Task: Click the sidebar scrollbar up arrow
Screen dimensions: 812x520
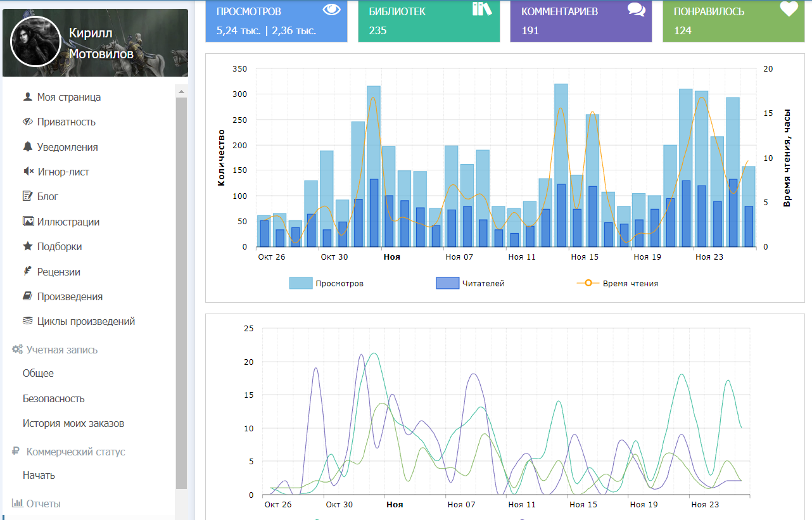Action: coord(182,92)
